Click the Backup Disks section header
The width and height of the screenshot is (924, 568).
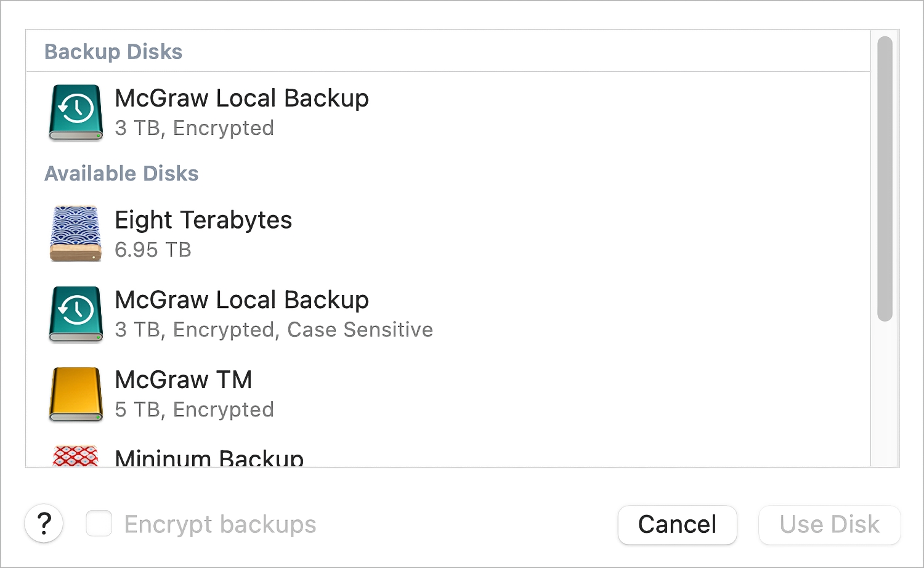(113, 52)
